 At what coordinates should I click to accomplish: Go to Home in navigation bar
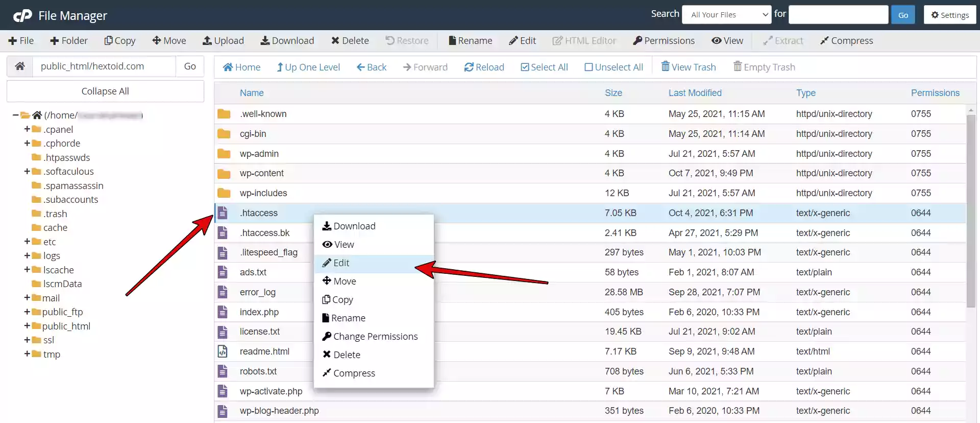pyautogui.click(x=242, y=67)
